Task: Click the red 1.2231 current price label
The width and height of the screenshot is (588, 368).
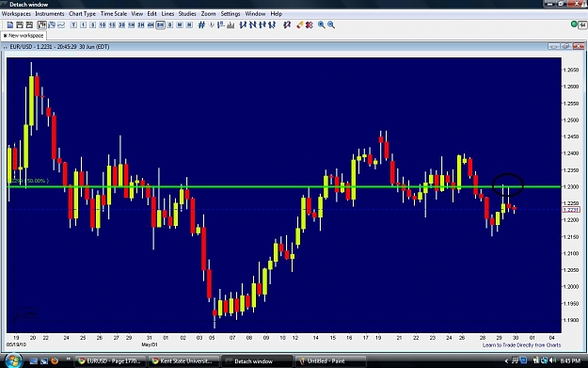Action: pyautogui.click(x=571, y=210)
